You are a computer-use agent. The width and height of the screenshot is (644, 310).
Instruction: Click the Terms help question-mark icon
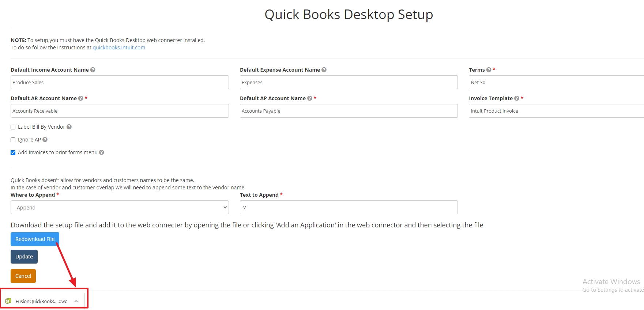[x=489, y=70]
